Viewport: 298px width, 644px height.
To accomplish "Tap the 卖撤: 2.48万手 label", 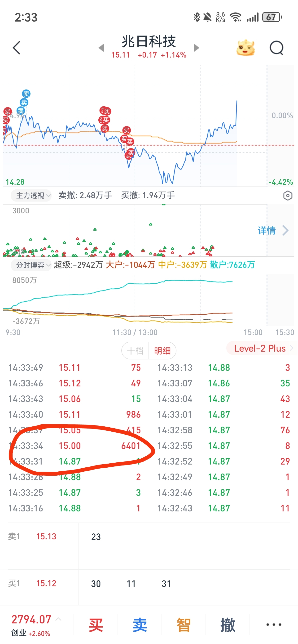I will click(85, 195).
